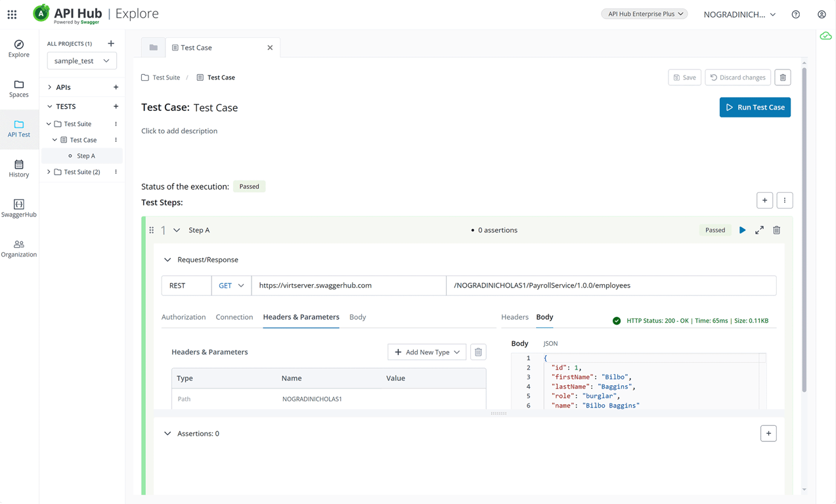Open the response Headers tab
The image size is (836, 504).
point(516,317)
